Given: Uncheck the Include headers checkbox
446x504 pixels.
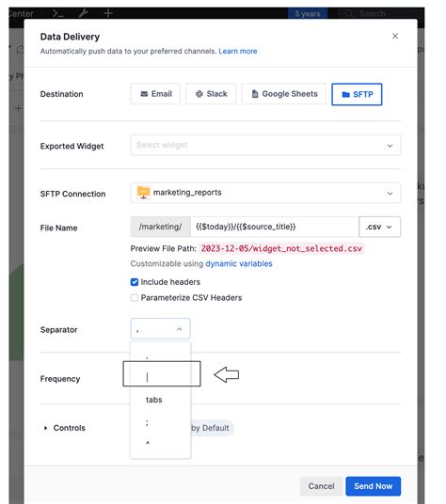Looking at the screenshot, I should 135,282.
